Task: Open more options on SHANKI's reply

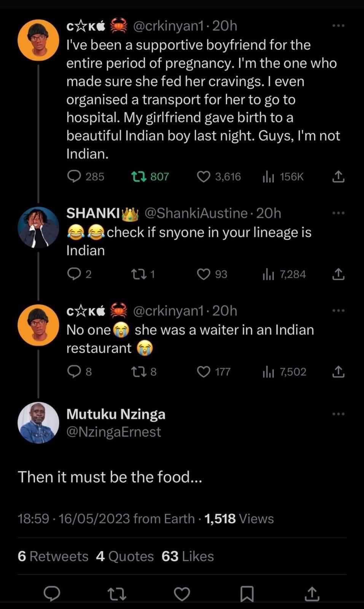Action: click(338, 213)
